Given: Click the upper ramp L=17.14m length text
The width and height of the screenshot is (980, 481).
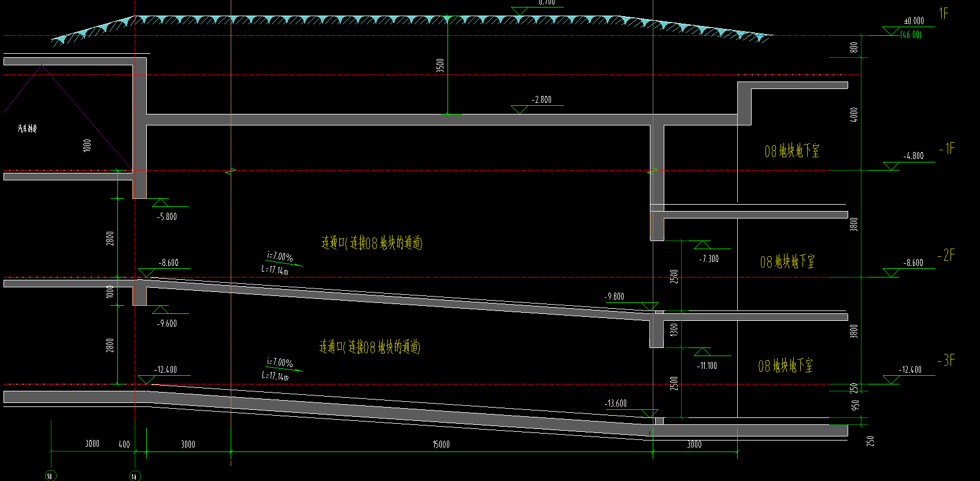Looking at the screenshot, I should (x=275, y=270).
